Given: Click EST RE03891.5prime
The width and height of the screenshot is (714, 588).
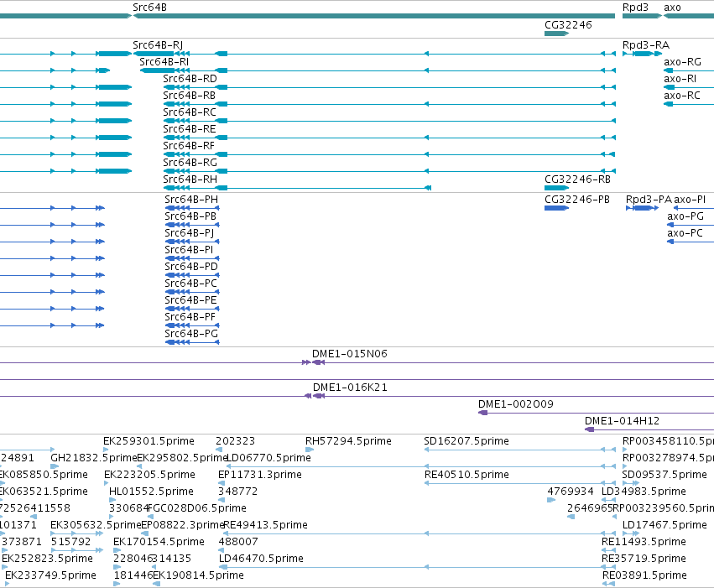Looking at the screenshot, I should point(644,576).
